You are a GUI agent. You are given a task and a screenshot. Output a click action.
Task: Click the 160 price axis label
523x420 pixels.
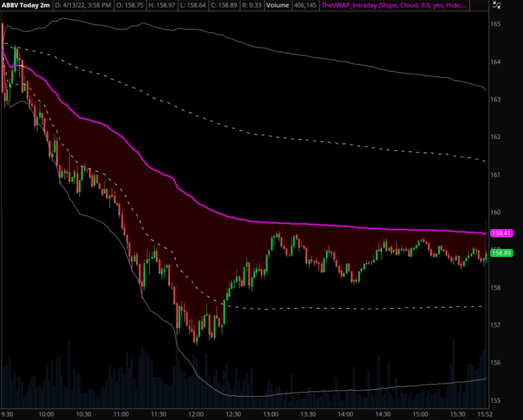495,212
